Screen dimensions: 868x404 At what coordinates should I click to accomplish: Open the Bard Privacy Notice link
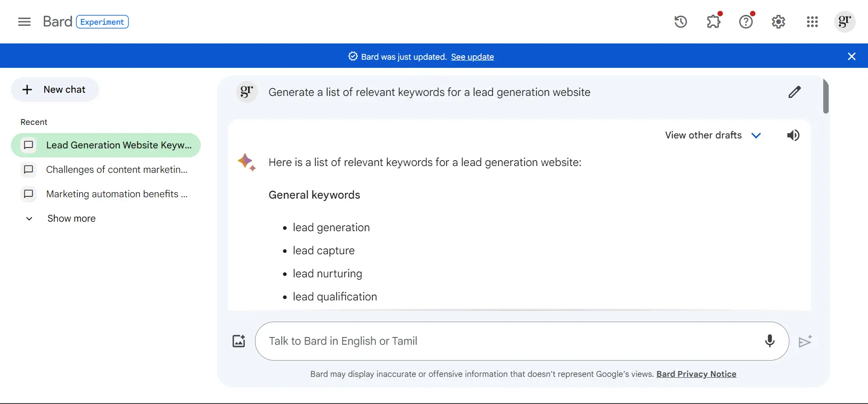pyautogui.click(x=696, y=374)
